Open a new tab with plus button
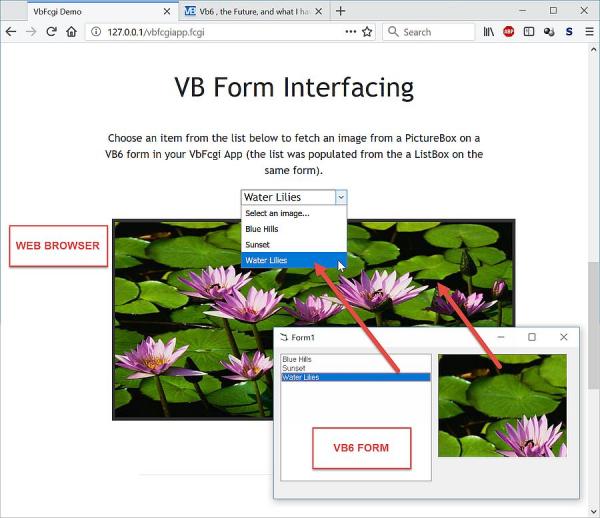Image resolution: width=600 pixels, height=518 pixels. click(340, 11)
